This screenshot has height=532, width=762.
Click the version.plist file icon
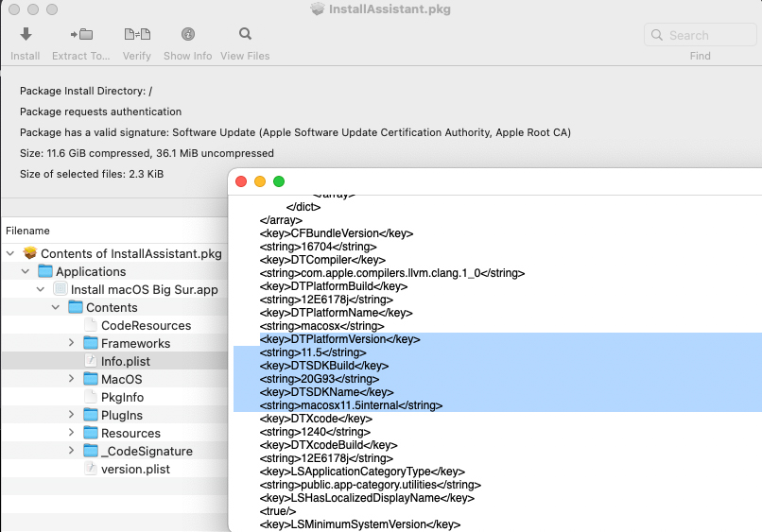(91, 469)
